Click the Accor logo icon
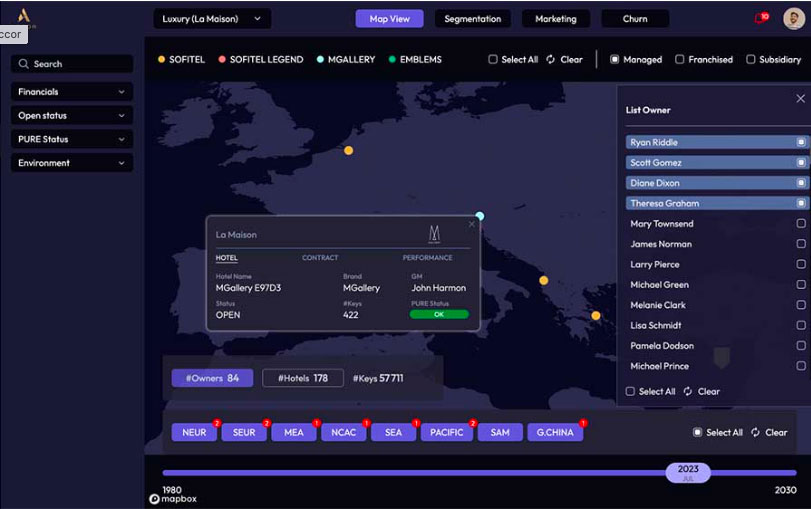Image resolution: width=811 pixels, height=509 pixels. (x=23, y=16)
